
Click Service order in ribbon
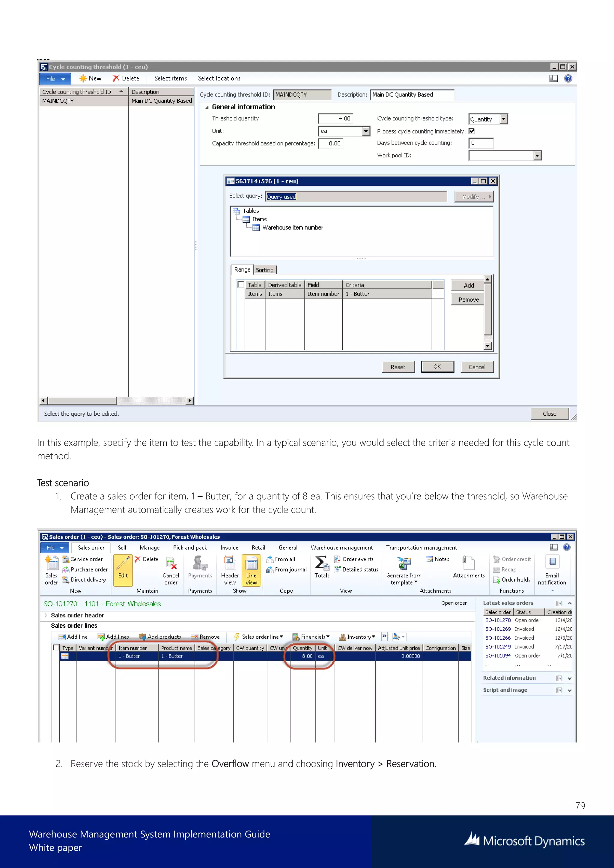click(x=82, y=559)
